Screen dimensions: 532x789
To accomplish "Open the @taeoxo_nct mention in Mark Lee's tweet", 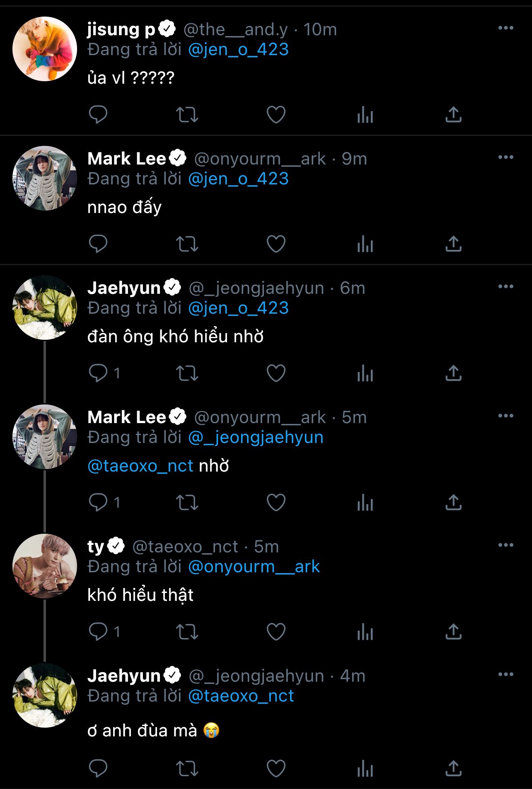I will [140, 466].
